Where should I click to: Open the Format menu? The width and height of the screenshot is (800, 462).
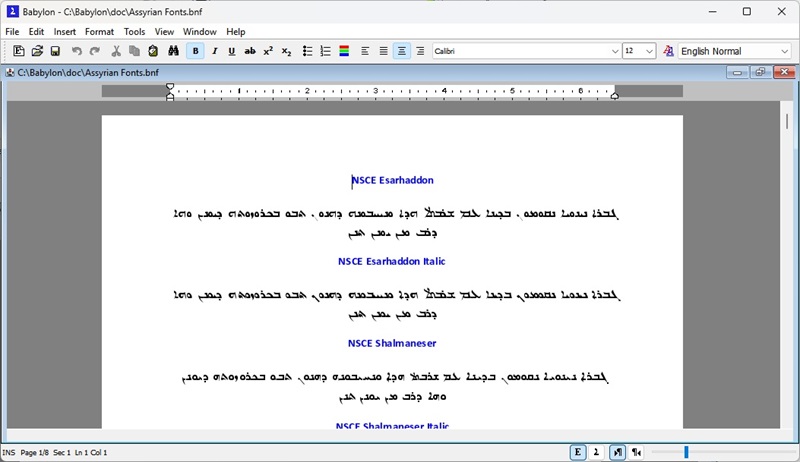[x=99, y=32]
